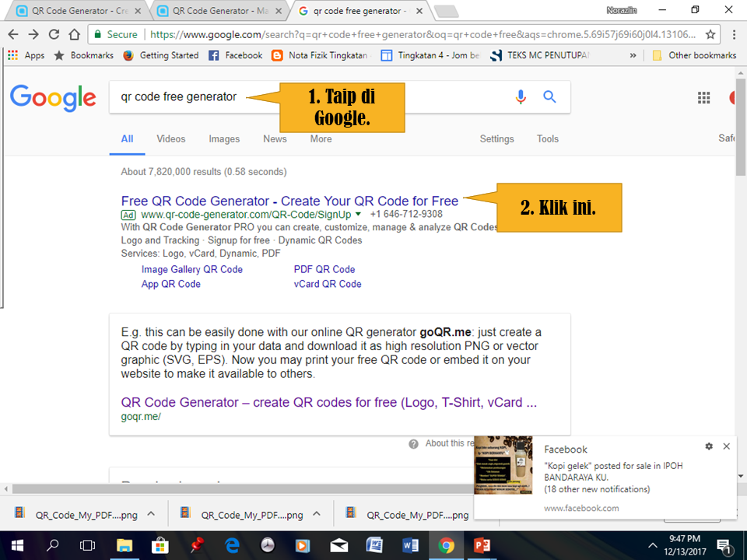Click the About this result help icon
The image size is (747, 560).
[x=413, y=444]
